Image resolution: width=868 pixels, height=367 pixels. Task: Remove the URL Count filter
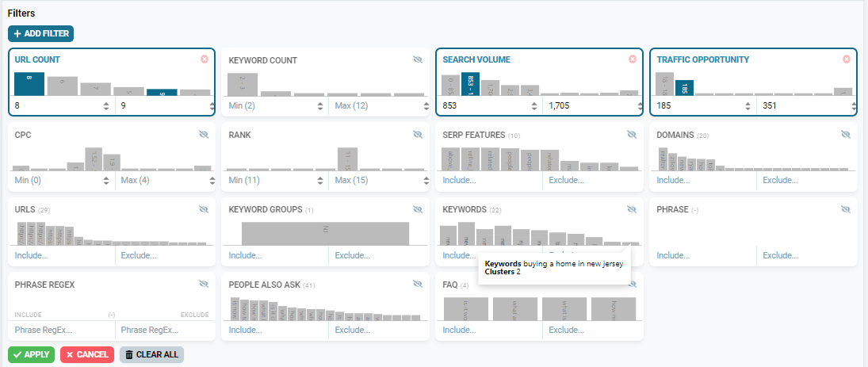coord(205,59)
